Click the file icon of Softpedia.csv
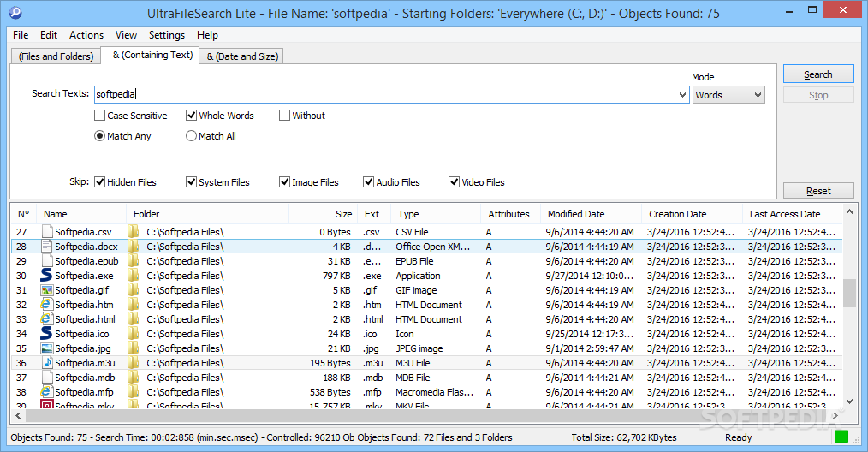 coord(47,231)
